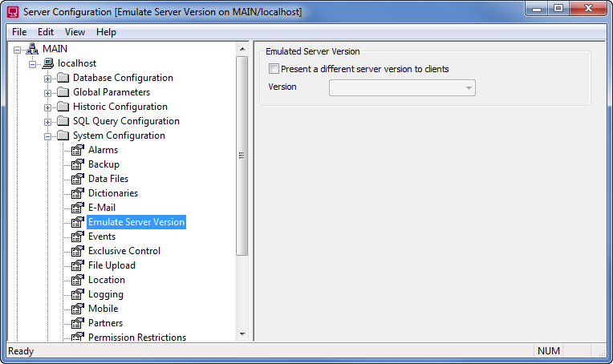
Task: Click the Backup item icon
Action: click(78, 164)
